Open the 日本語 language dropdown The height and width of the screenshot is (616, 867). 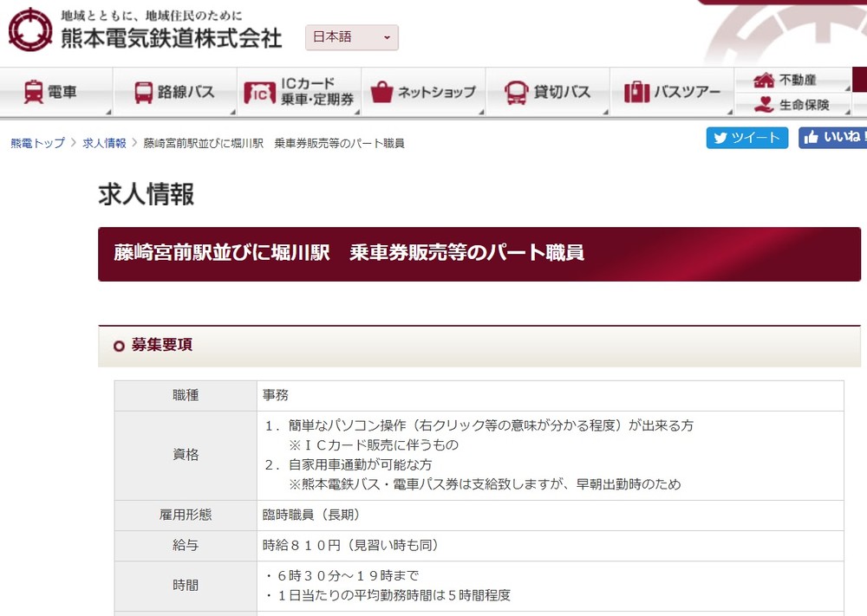(351, 37)
